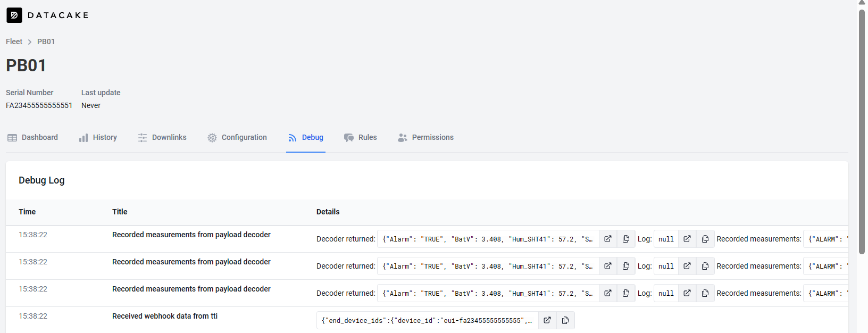The width and height of the screenshot is (868, 333).
Task: Open decoder output of first log row
Action: tap(608, 239)
